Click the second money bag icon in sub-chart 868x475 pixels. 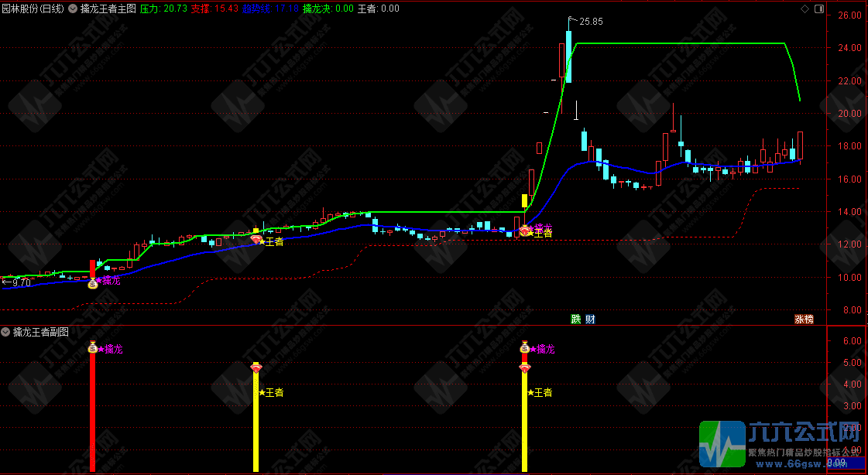[525, 348]
